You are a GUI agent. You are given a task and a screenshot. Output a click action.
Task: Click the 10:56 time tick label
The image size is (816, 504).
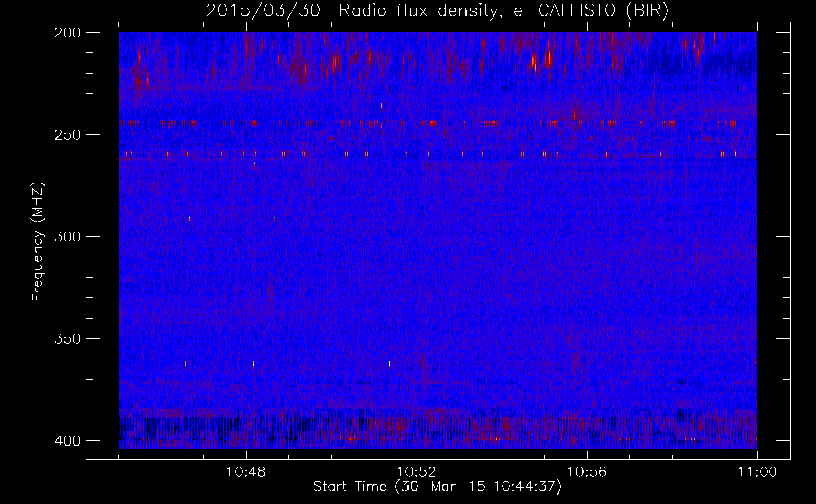pyautogui.click(x=587, y=472)
